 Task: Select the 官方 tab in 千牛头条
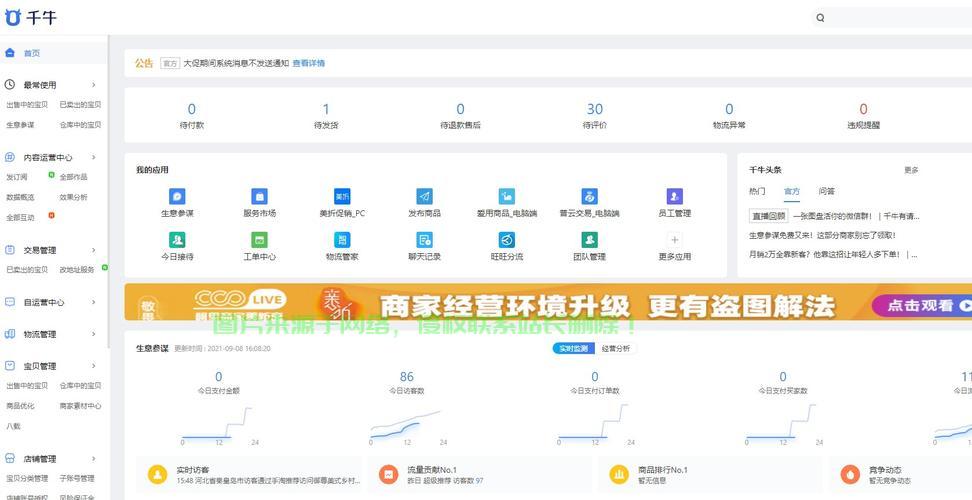[792, 191]
